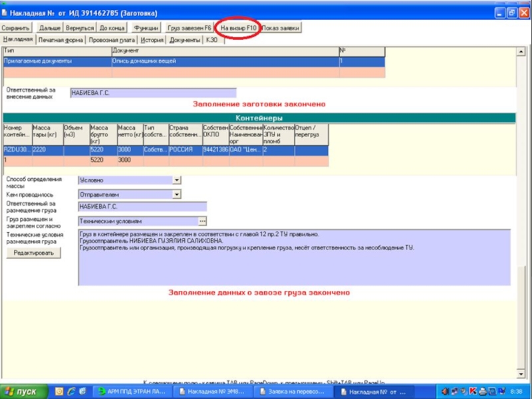Open the "Функции" toolbar menu
532x399 pixels.
point(146,28)
